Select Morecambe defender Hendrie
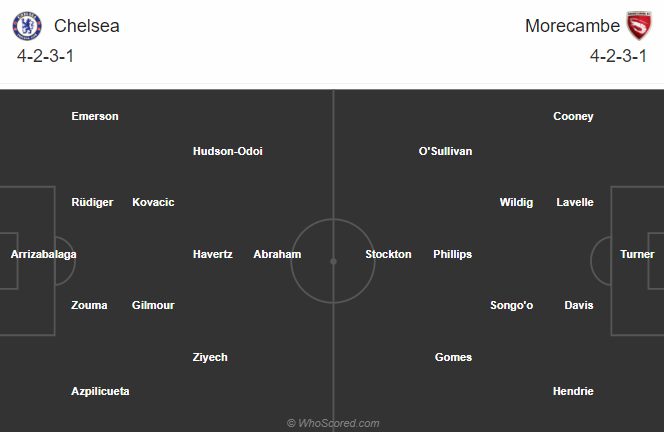This screenshot has height=432, width=664. click(573, 391)
